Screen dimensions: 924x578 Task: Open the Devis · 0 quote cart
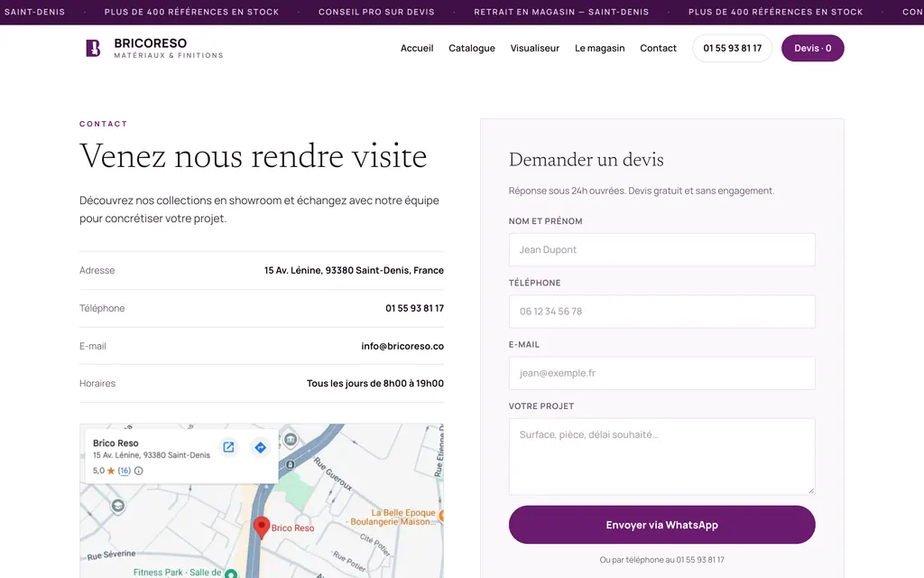pos(813,49)
